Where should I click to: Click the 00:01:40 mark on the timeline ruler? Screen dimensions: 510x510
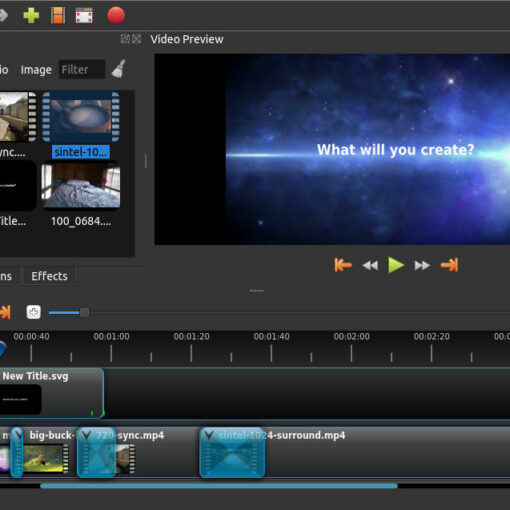point(271,337)
